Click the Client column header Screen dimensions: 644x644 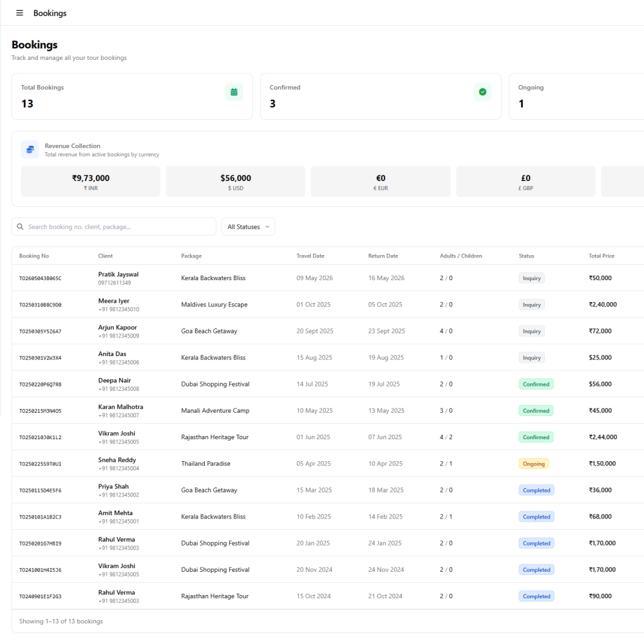[x=106, y=256]
